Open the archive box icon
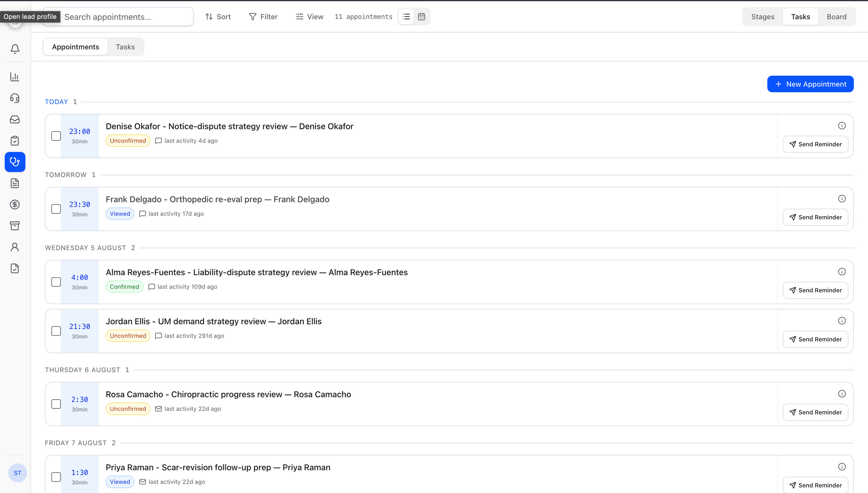The image size is (868, 493). point(15,226)
